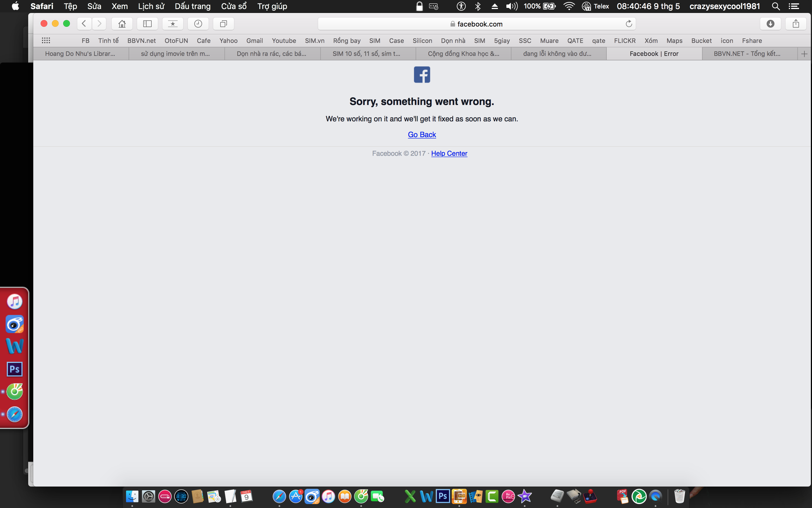Open the Telex input source menu
The width and height of the screenshot is (812, 508).
[x=595, y=6]
